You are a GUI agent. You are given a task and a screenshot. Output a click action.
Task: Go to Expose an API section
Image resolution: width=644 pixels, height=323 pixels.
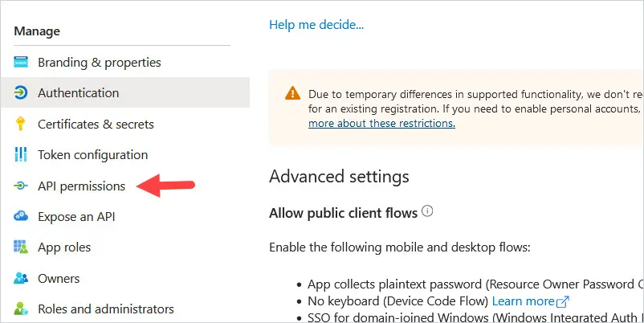(76, 217)
